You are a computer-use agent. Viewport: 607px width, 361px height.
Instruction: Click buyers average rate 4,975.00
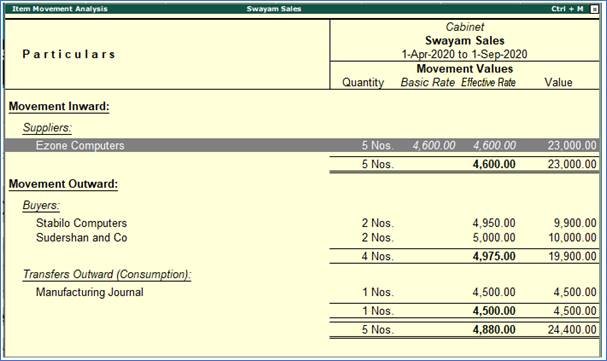[494, 256]
